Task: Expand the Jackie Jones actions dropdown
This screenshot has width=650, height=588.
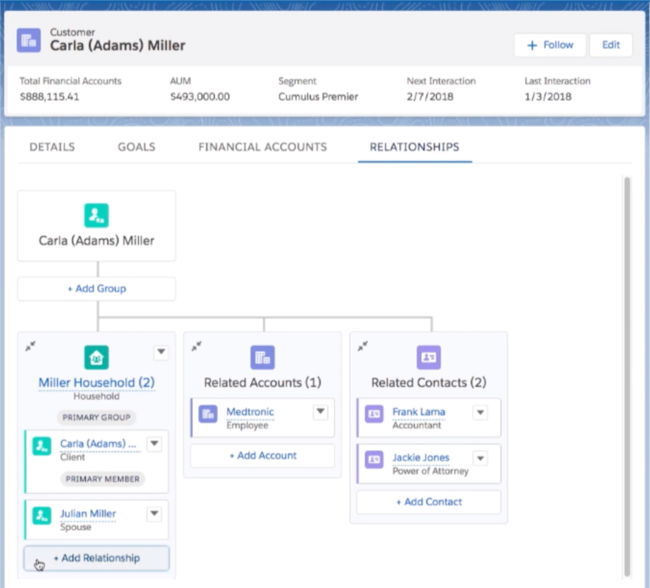Action: click(481, 458)
